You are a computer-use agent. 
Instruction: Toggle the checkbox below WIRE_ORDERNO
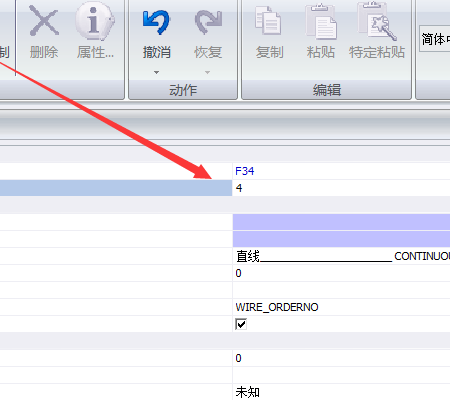click(241, 324)
